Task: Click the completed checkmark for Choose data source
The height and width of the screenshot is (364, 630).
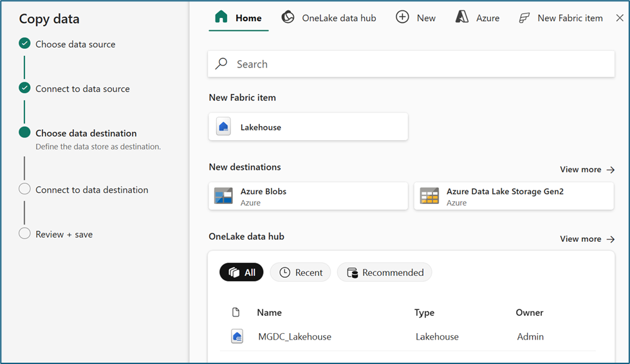Action: tap(24, 43)
